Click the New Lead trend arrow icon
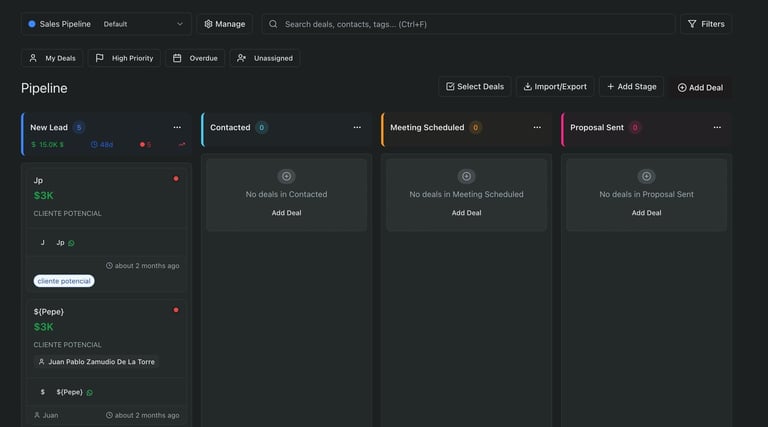The image size is (768, 427). coord(182,144)
